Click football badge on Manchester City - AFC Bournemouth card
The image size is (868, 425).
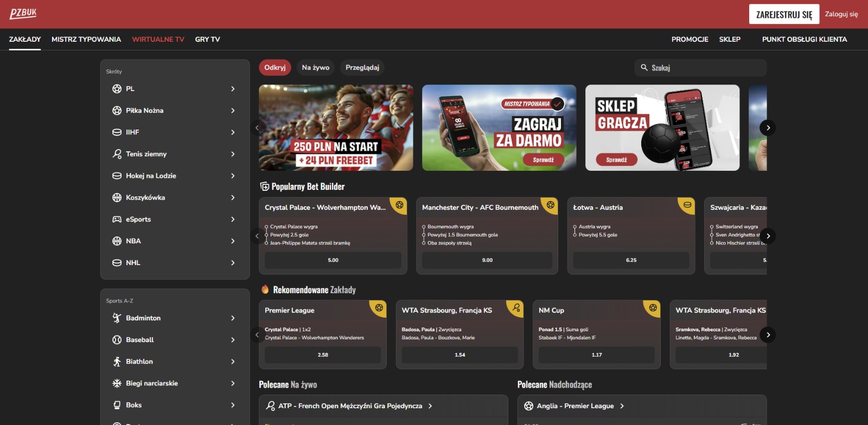pyautogui.click(x=550, y=205)
